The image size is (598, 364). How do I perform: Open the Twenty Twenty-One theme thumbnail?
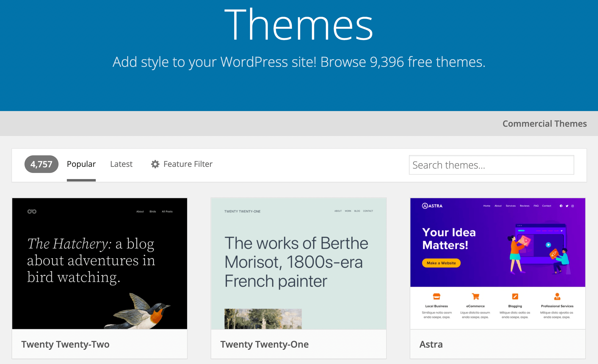point(299,263)
